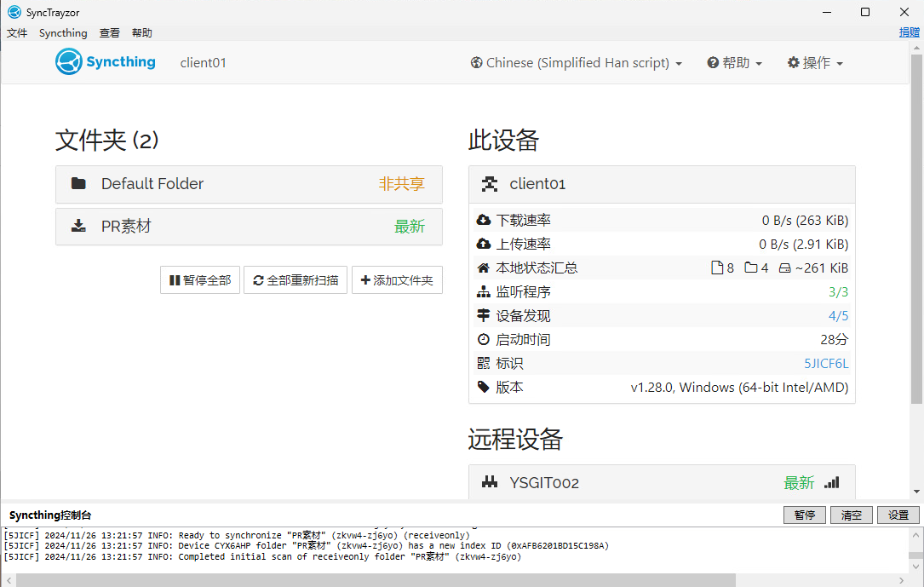Click the console horizontal scrollbar thumb
Screen dimensions: 924x587
click(x=376, y=580)
